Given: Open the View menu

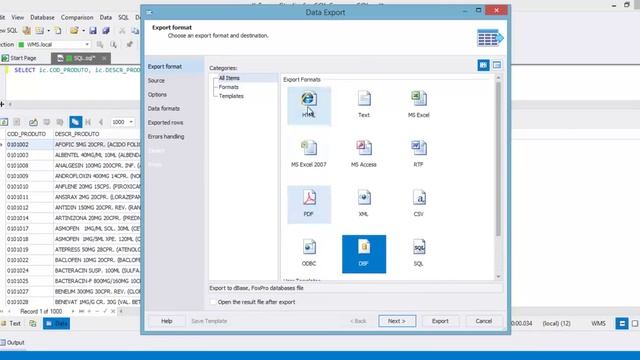Looking at the screenshot, I should 18,18.
